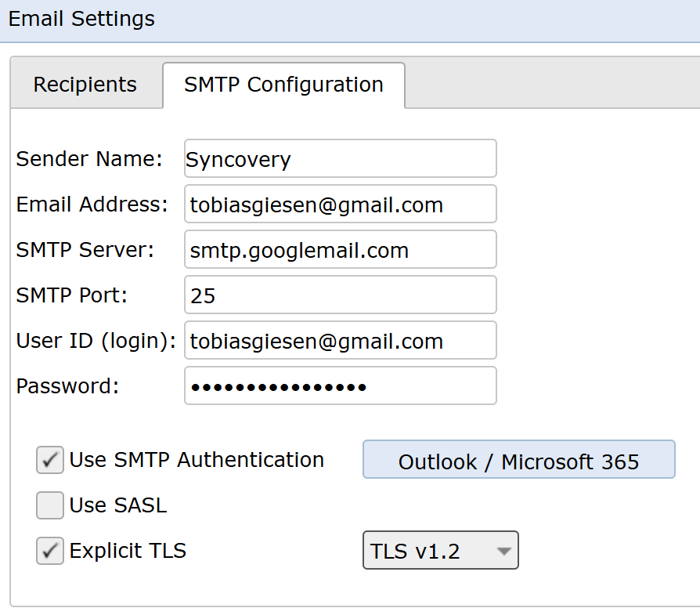The width and height of the screenshot is (700, 608).
Task: Click the SMTP Server field
Action: pos(340,249)
